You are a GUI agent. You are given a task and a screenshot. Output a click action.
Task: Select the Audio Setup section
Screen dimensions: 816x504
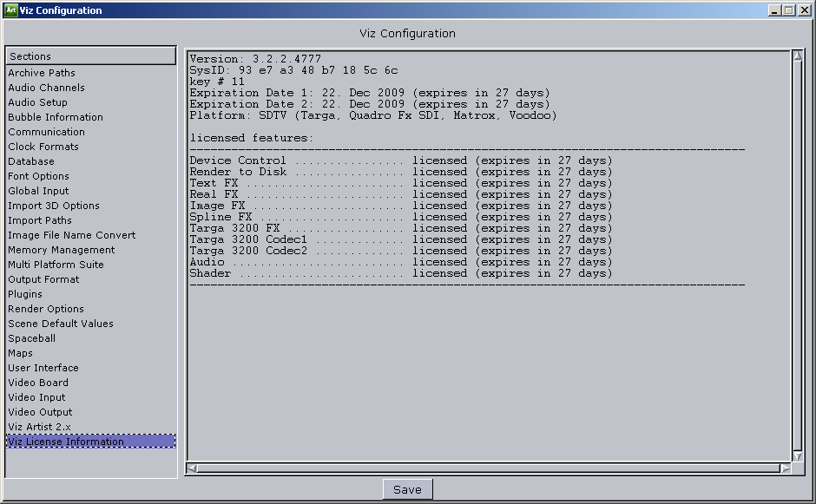(38, 102)
